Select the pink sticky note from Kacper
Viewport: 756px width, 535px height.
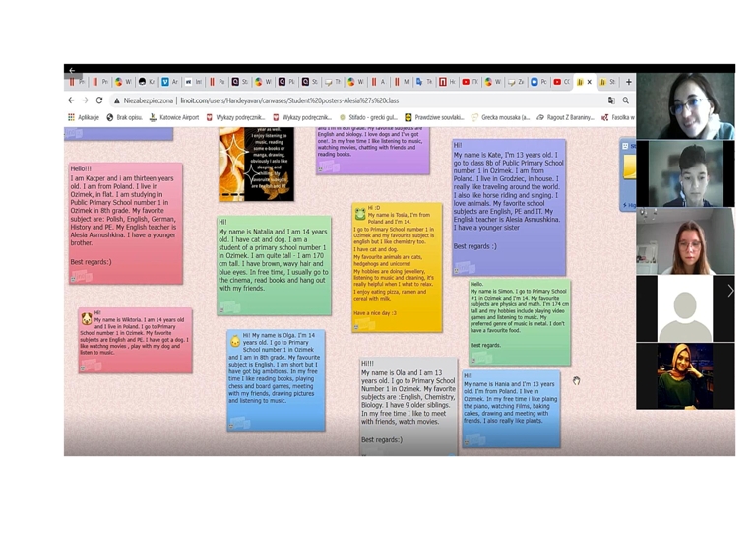(x=124, y=222)
